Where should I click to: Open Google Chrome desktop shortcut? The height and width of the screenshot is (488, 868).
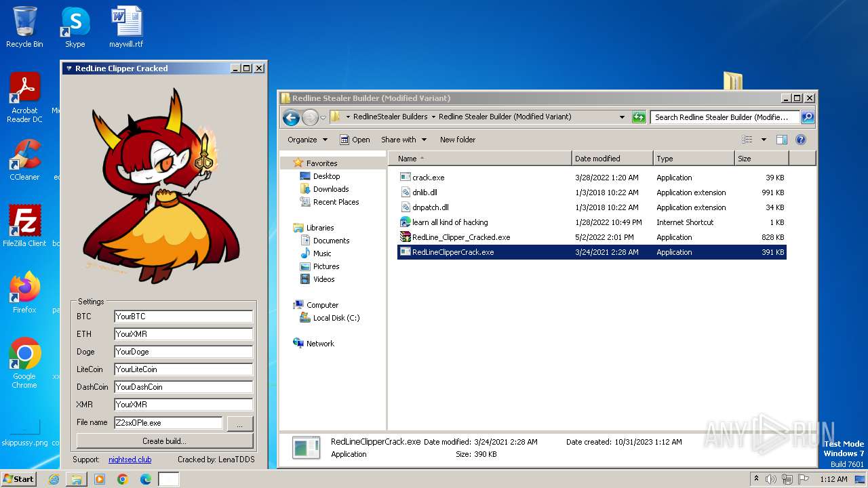point(24,363)
